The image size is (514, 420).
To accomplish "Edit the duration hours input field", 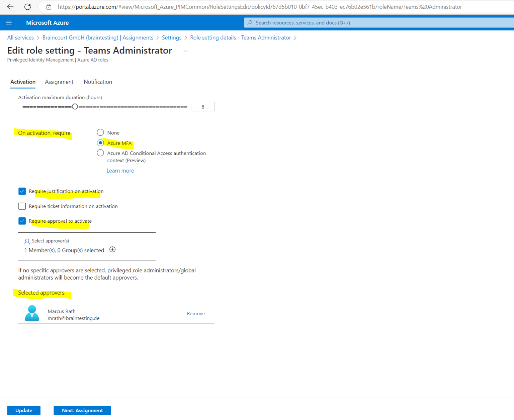I will click(x=203, y=106).
